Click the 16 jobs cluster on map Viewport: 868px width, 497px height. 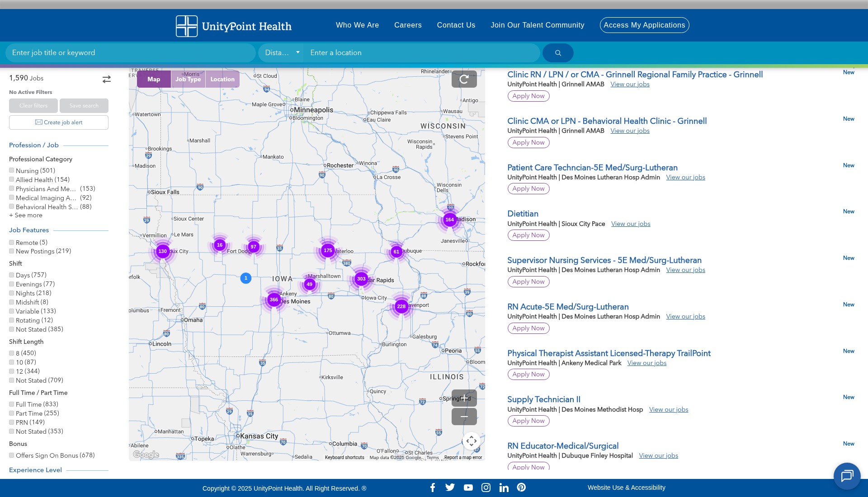coord(220,245)
